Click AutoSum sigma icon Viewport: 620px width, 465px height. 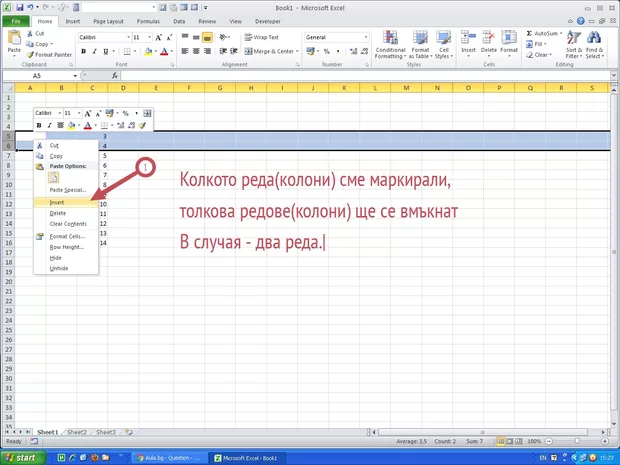tap(529, 34)
